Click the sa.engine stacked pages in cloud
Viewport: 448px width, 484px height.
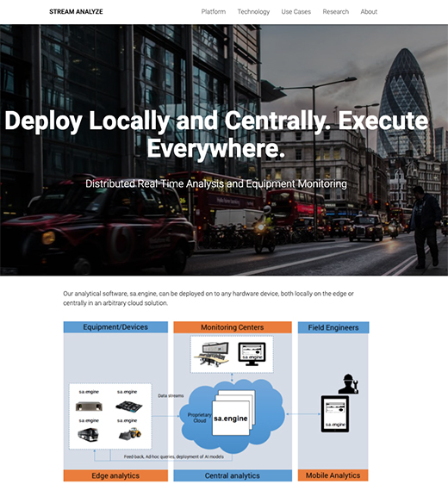[233, 413]
